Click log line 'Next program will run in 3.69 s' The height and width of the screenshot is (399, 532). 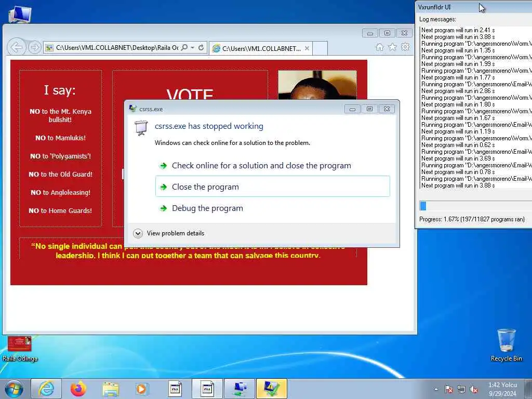[458, 158]
